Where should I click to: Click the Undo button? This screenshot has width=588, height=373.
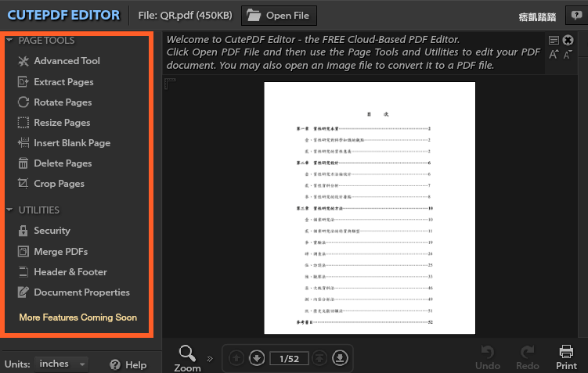pos(488,357)
